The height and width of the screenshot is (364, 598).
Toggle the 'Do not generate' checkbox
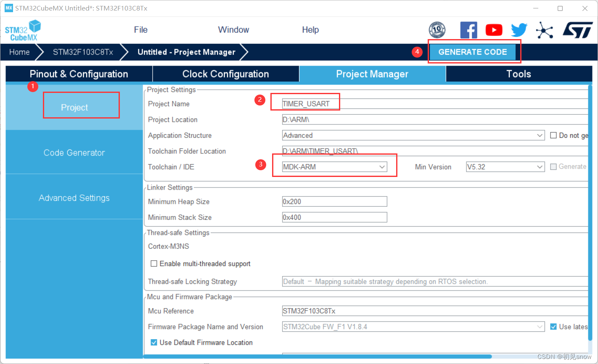[553, 135]
